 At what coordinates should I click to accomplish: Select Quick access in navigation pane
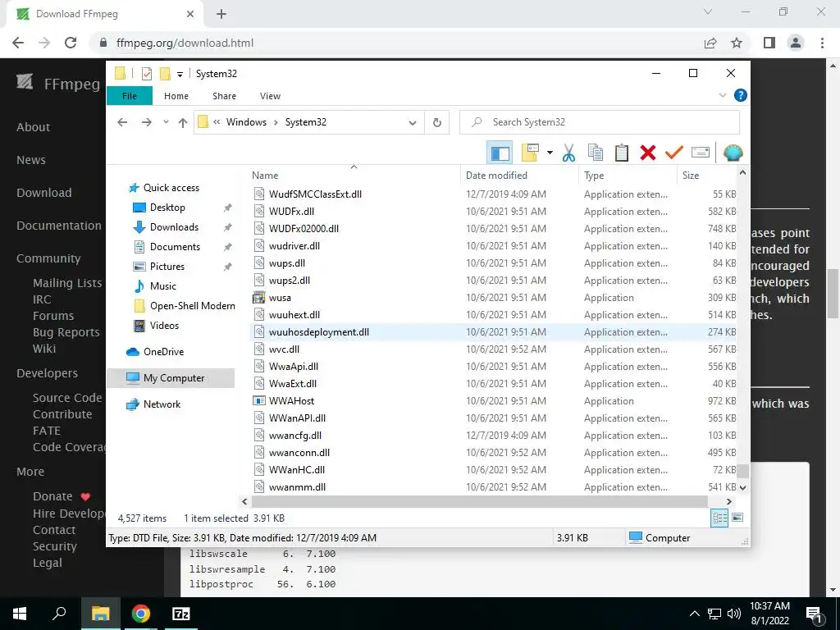tap(171, 188)
